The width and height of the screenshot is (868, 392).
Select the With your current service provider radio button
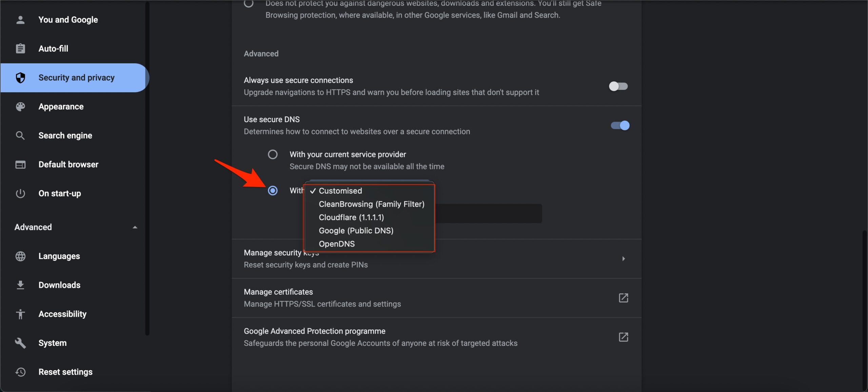click(x=272, y=155)
